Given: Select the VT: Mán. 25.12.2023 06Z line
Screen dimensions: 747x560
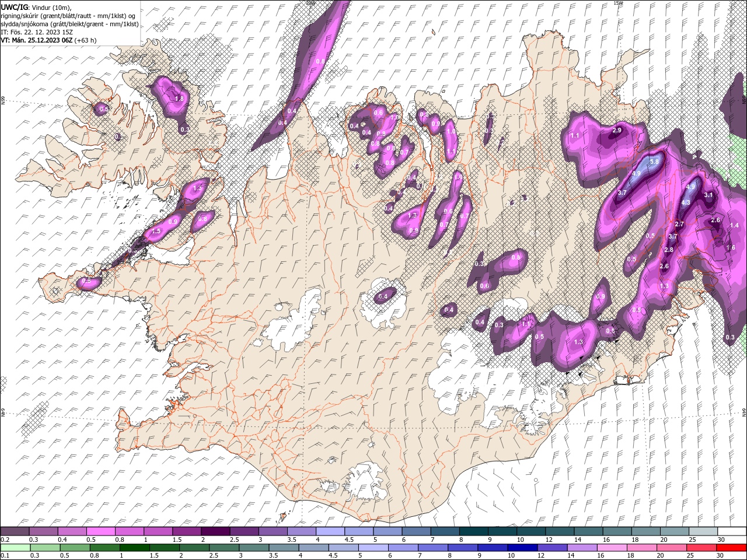Looking at the screenshot, I should tap(48, 40).
